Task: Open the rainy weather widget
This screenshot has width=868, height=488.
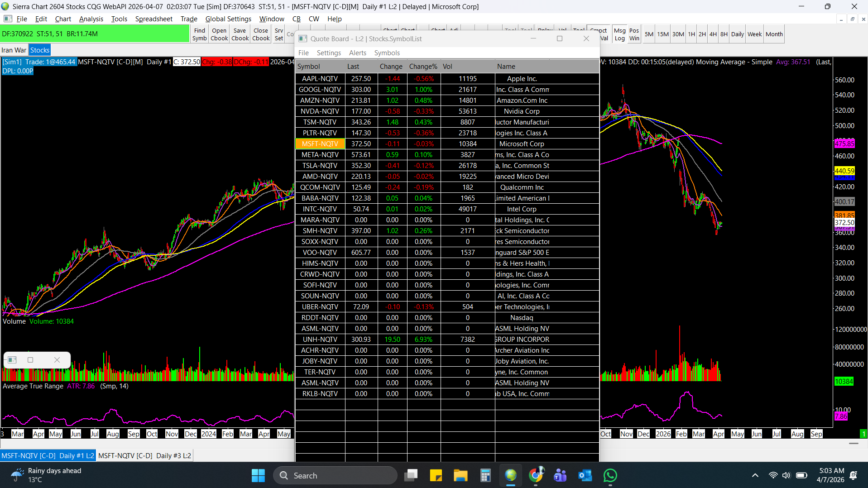Action: coord(46,475)
